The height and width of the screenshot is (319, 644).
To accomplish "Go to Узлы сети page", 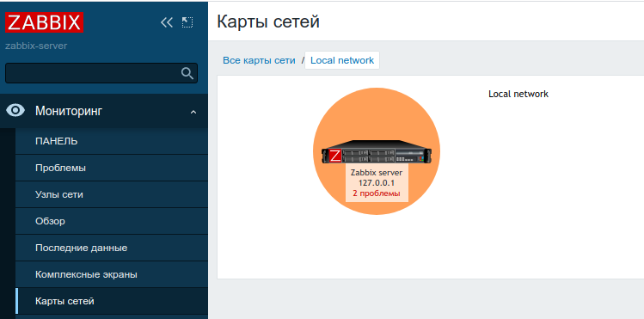I will (111, 194).
